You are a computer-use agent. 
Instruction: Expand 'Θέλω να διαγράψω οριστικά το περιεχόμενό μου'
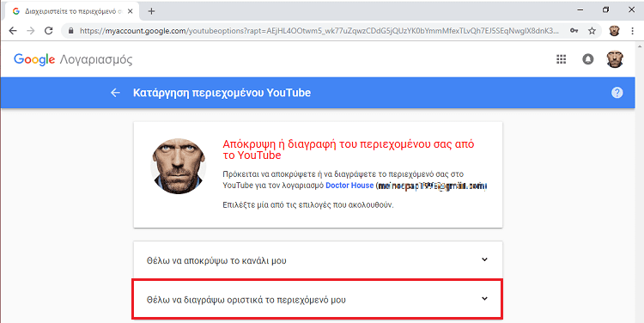coord(318,299)
